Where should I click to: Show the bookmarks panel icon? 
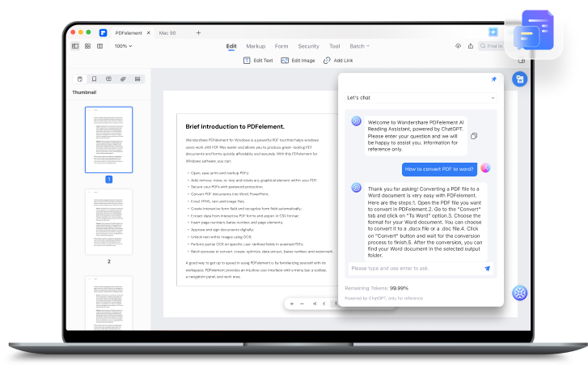(x=94, y=79)
